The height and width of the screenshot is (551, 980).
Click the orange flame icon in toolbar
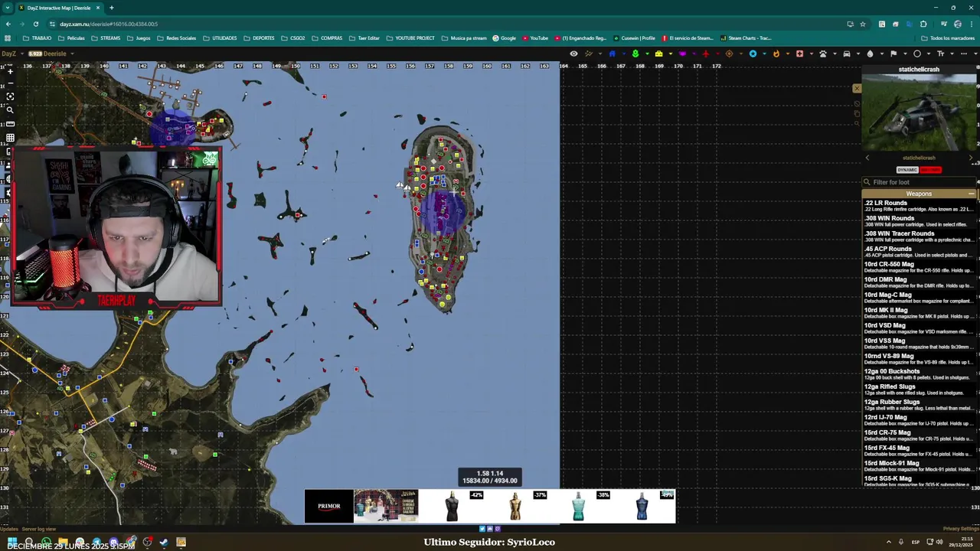tap(776, 54)
